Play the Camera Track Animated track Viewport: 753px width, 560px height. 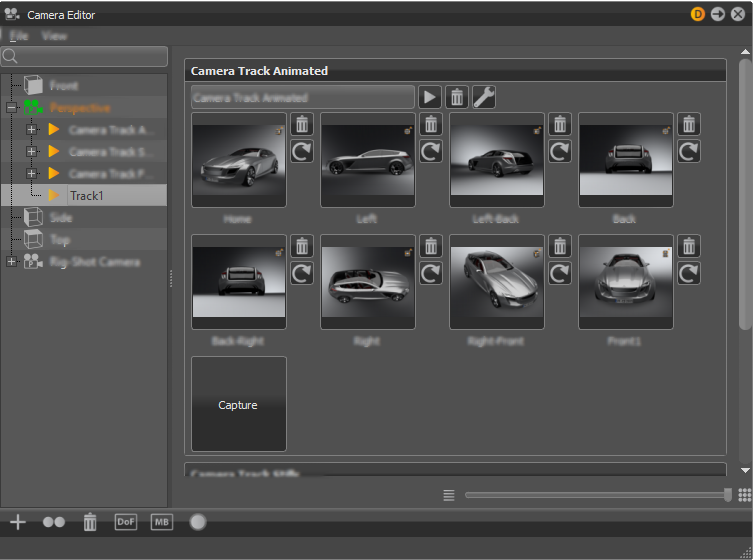coord(430,97)
